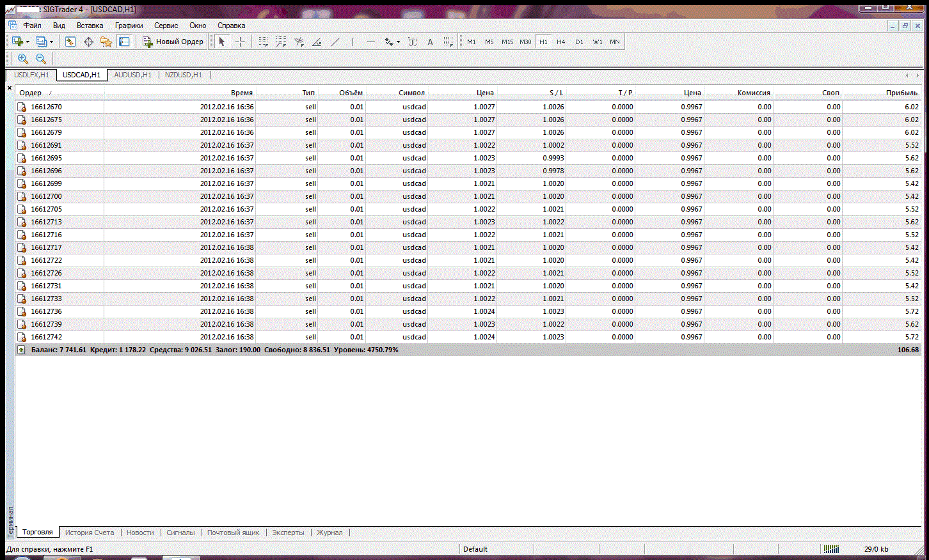Select the Fibonacci fan tool

coord(299,42)
